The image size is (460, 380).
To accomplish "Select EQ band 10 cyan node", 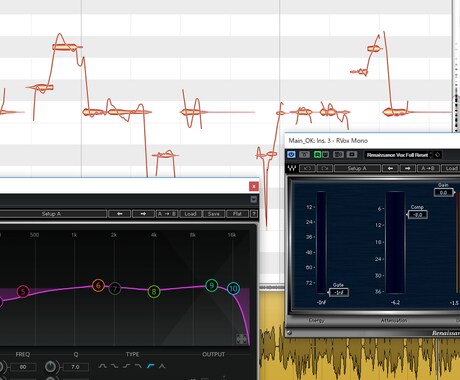I will click(x=233, y=288).
